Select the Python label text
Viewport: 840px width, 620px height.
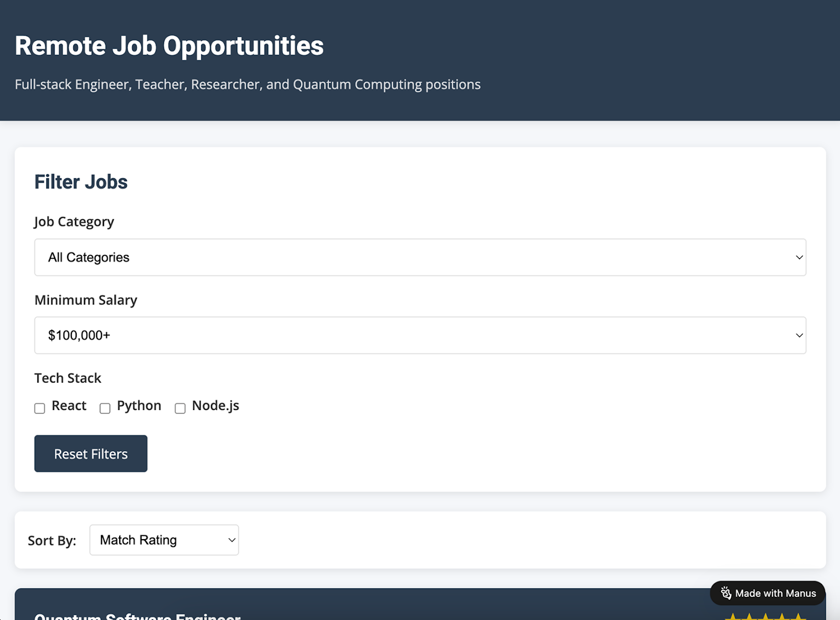point(139,406)
